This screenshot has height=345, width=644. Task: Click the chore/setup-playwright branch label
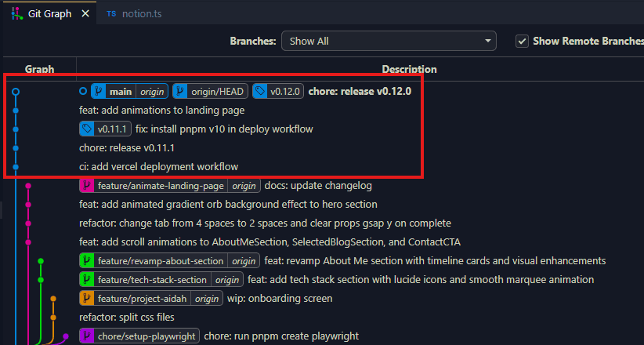click(147, 336)
